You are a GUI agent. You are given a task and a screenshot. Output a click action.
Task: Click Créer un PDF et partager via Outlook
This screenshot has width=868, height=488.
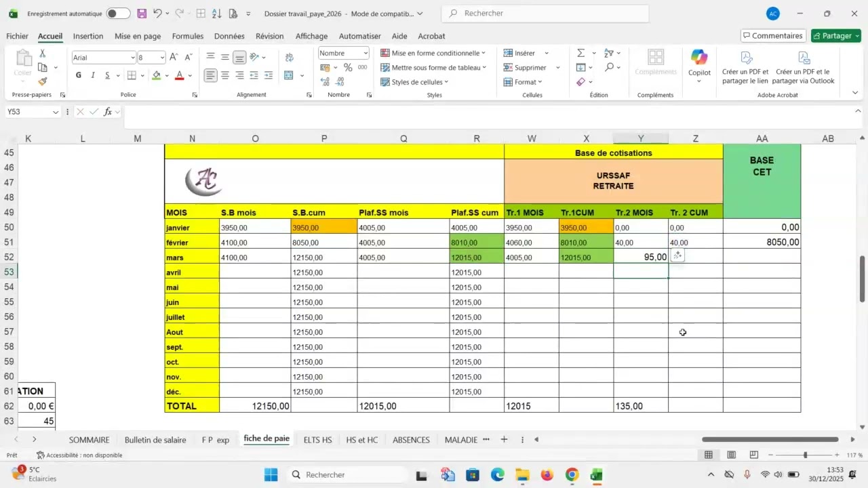804,66
